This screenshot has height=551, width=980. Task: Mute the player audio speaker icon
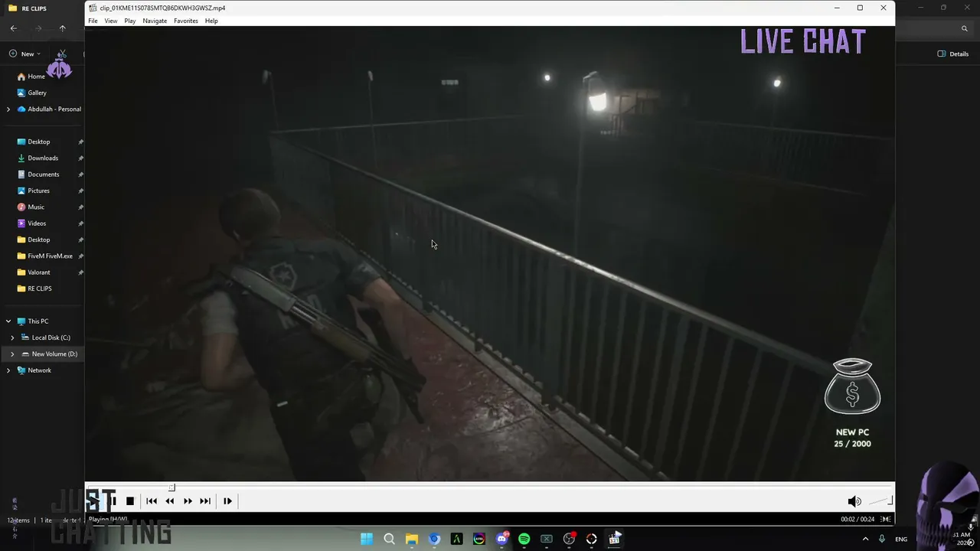[854, 501]
